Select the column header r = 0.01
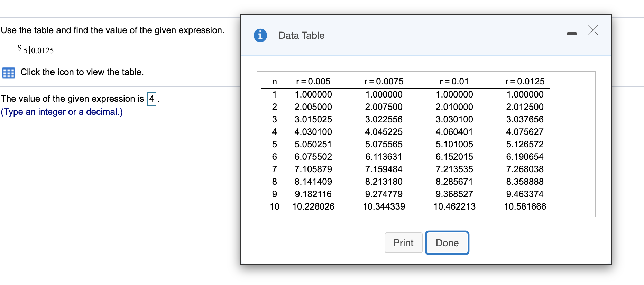 click(454, 81)
